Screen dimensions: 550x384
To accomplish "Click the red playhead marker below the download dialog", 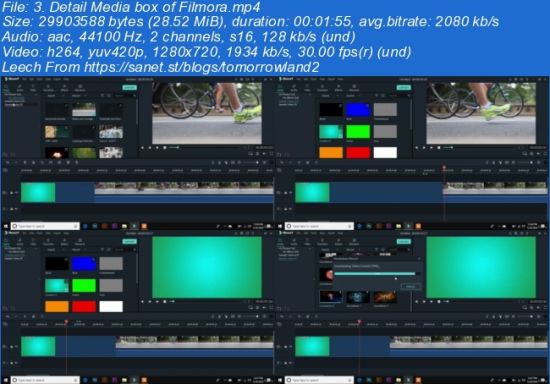I will point(359,321).
